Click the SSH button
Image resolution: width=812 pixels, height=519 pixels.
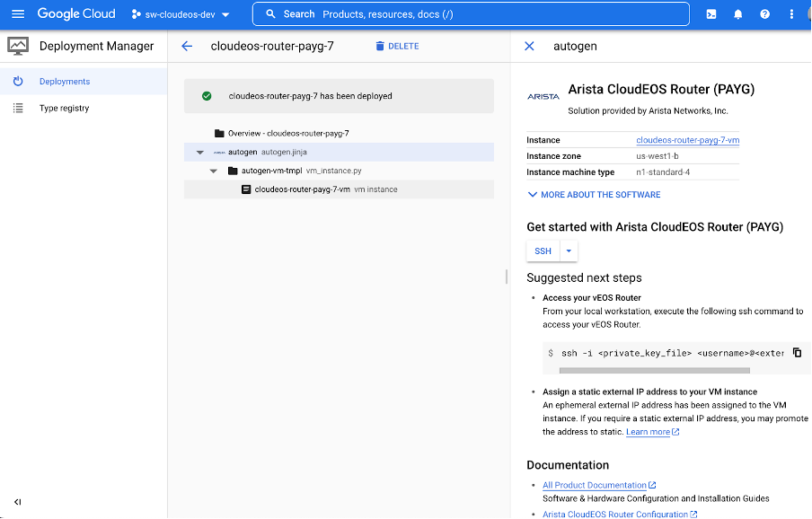543,251
